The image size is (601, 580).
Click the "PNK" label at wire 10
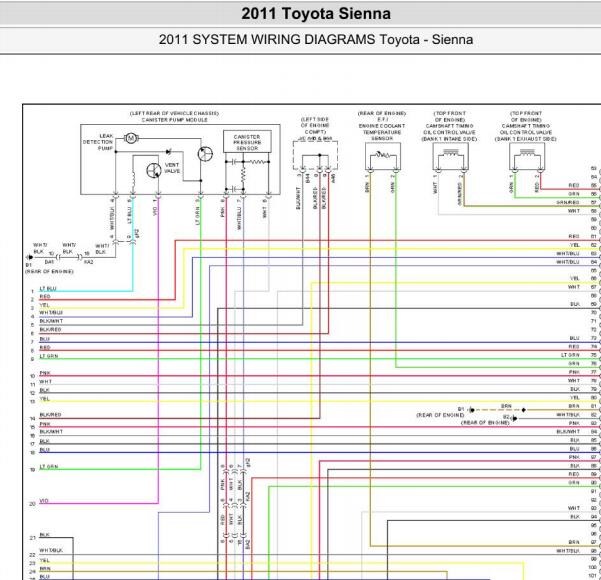coord(45,373)
